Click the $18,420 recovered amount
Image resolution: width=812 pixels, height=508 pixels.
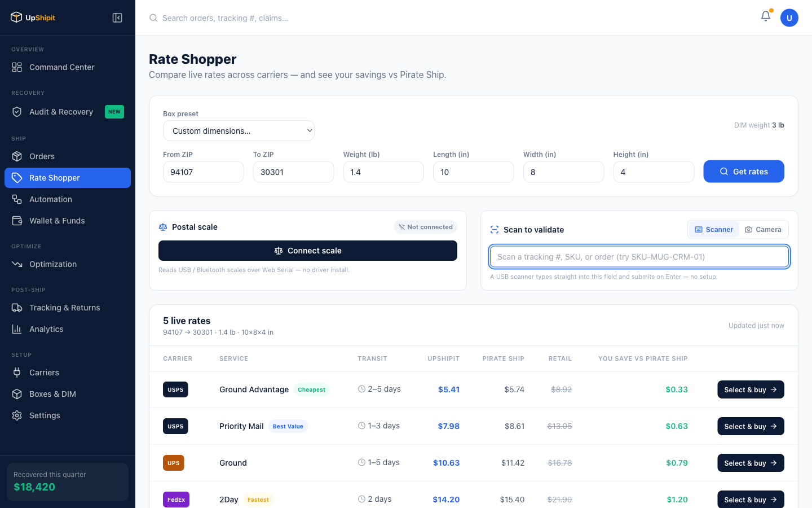click(34, 487)
